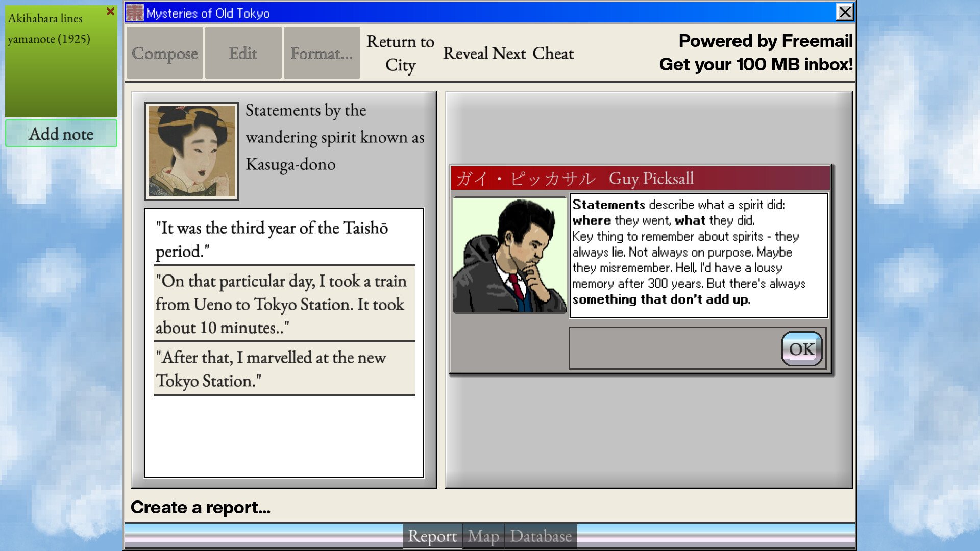Screen dimensions: 980x551
Task: Select the Taishō period third year statement
Action: point(284,239)
